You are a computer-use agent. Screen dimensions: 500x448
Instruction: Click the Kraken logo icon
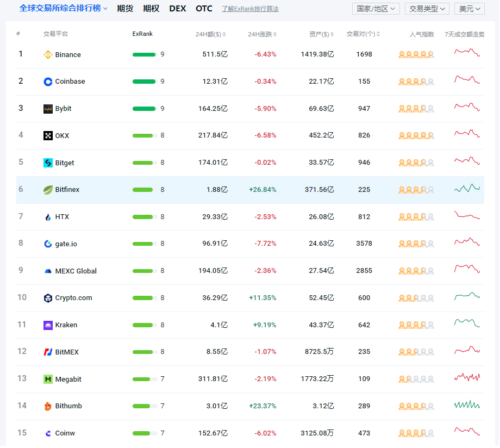[x=48, y=326]
